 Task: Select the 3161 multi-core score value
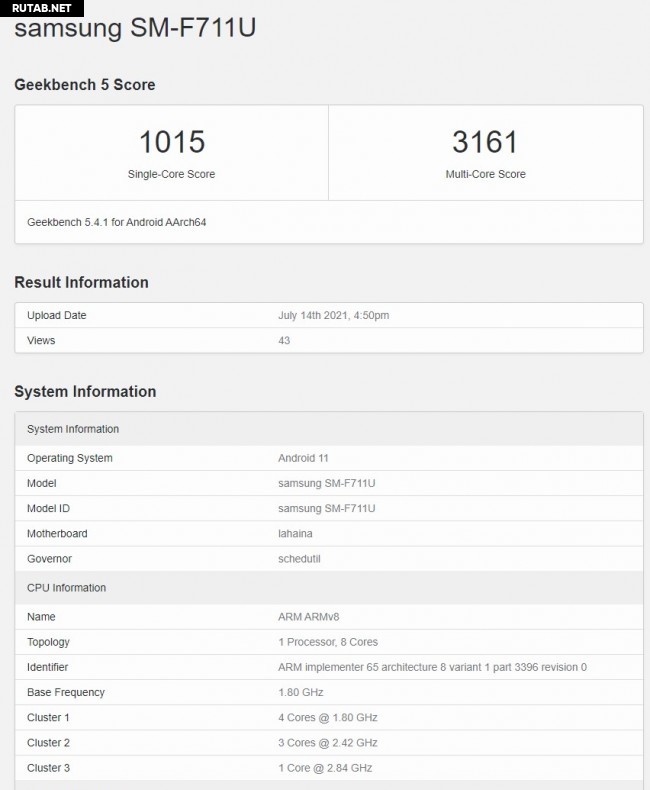485,142
